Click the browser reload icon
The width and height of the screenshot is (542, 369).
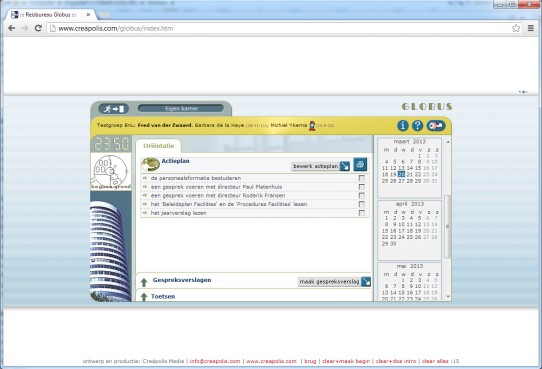click(38, 28)
